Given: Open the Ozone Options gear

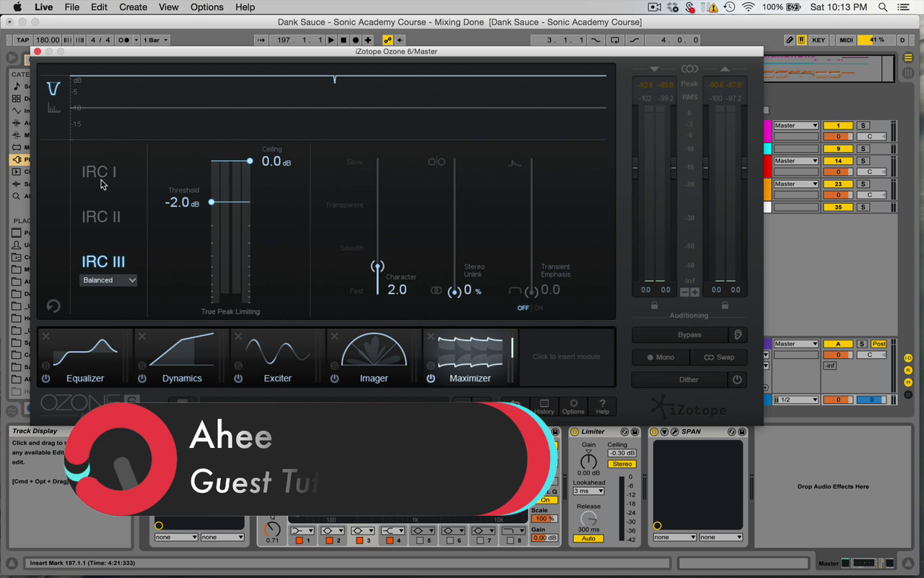Looking at the screenshot, I should pyautogui.click(x=573, y=406).
